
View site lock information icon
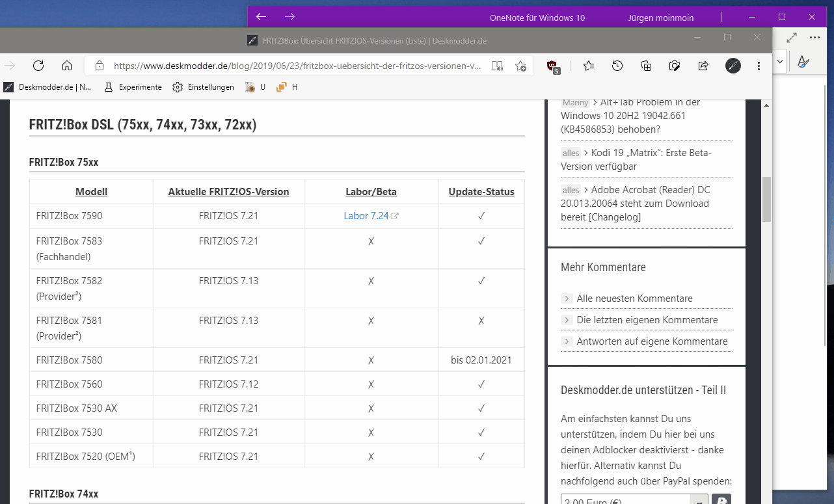click(x=100, y=66)
